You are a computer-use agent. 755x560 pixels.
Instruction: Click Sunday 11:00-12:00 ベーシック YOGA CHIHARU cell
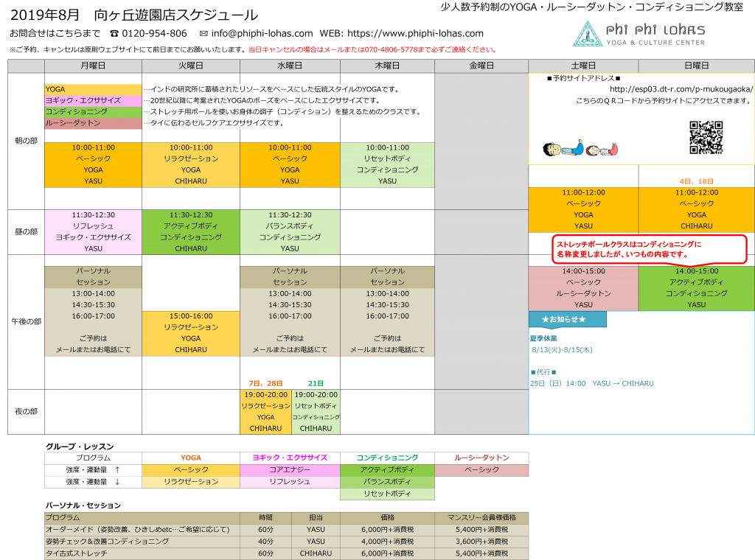[x=696, y=210]
